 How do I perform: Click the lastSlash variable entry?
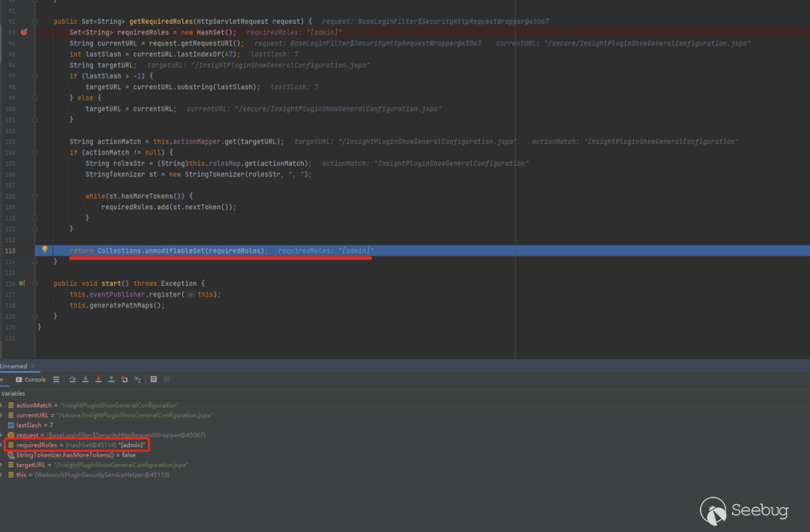(x=34, y=425)
